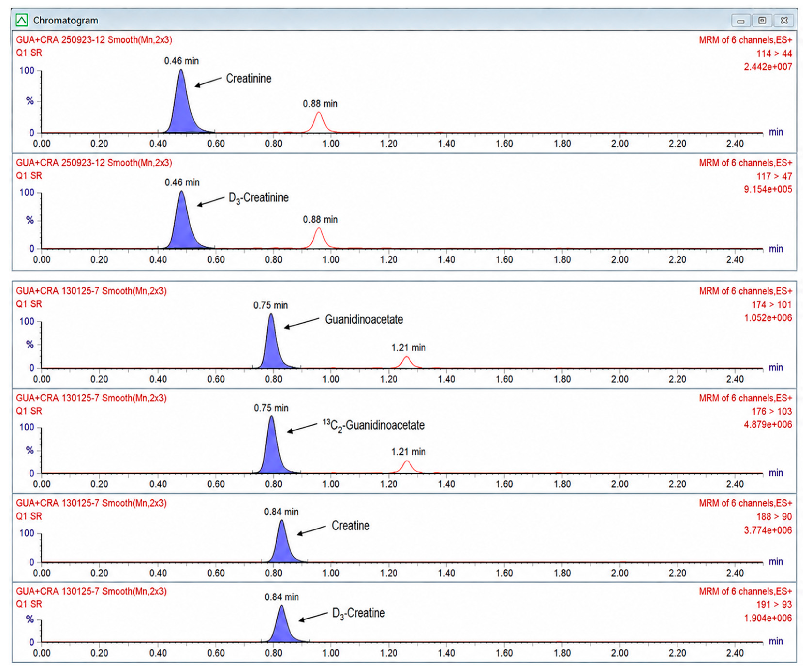Click the 13C2-Guanidinoacetate annotation label
The height and width of the screenshot is (672, 805).
(x=374, y=425)
